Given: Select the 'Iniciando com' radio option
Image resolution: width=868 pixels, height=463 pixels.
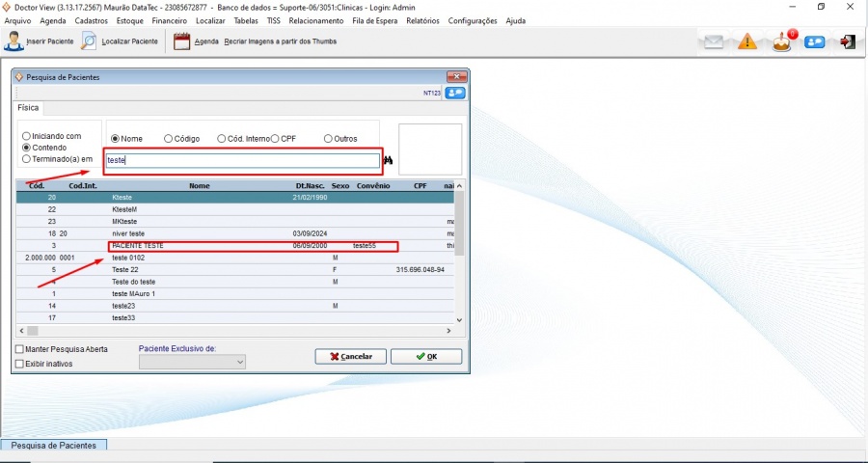Looking at the screenshot, I should [26, 136].
